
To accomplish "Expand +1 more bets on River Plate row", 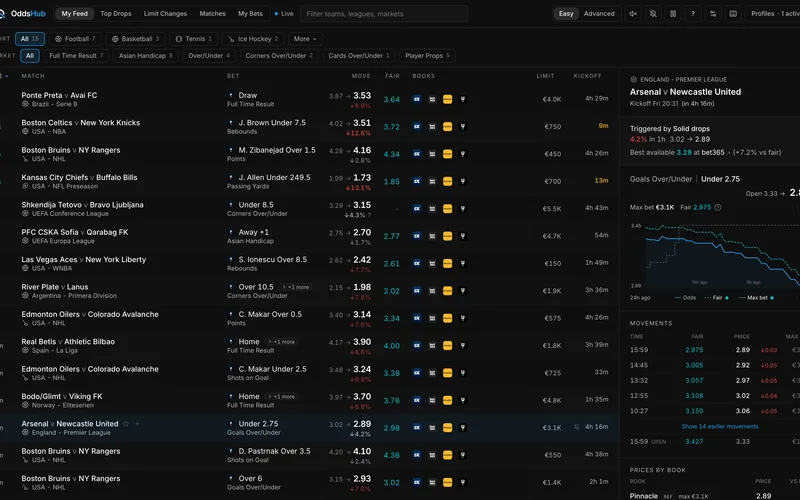I will tap(295, 287).
